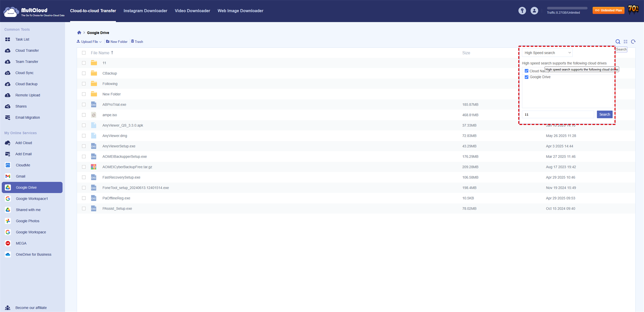Click the Task List sidebar icon
Image resolution: width=644 pixels, height=312 pixels.
tap(7, 39)
